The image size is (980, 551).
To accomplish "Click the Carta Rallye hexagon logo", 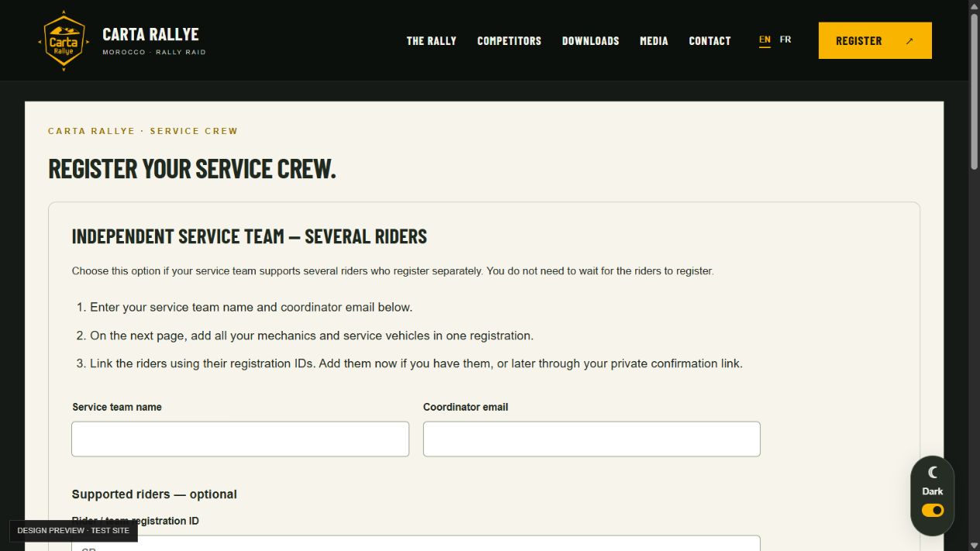I will (64, 40).
